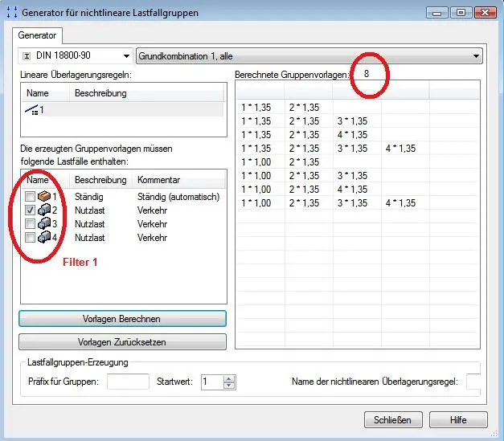Select the Verkehr cell of load case 4
Screen dimensions: 504x441
[x=153, y=238]
